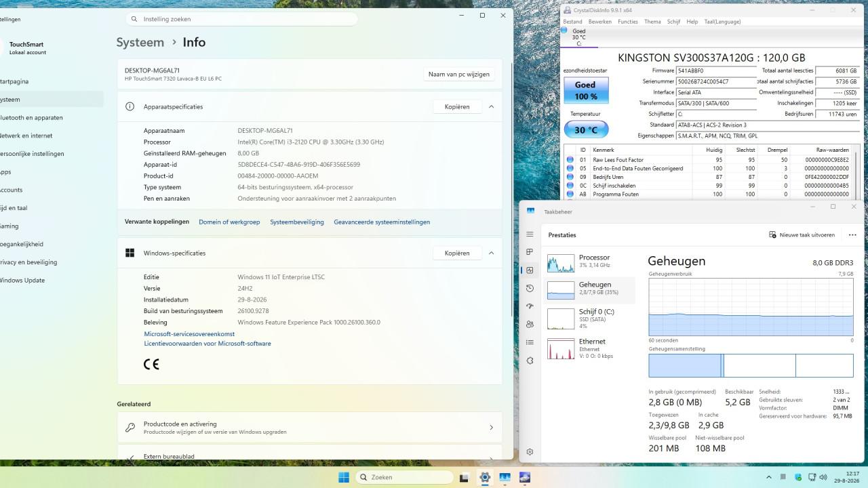Copy device specifications with Kopiëren button
Screen dimensions: 868x488
point(457,106)
